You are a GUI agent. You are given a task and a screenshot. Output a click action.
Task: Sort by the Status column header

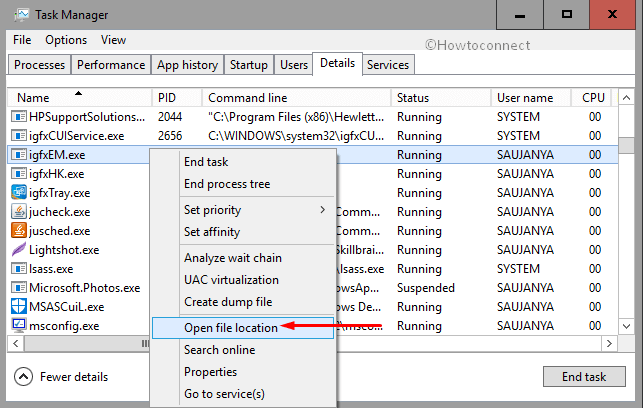pyautogui.click(x=441, y=98)
